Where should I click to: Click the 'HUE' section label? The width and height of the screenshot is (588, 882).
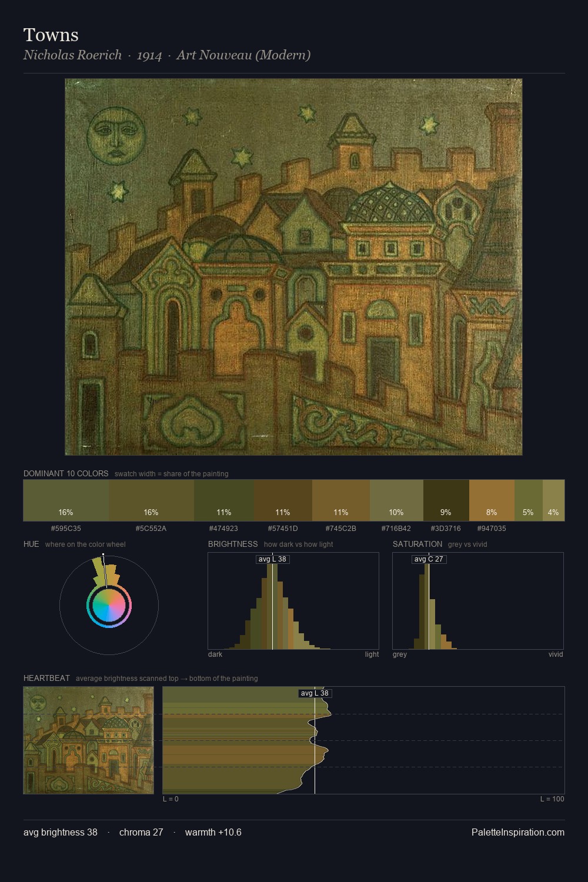pos(31,544)
